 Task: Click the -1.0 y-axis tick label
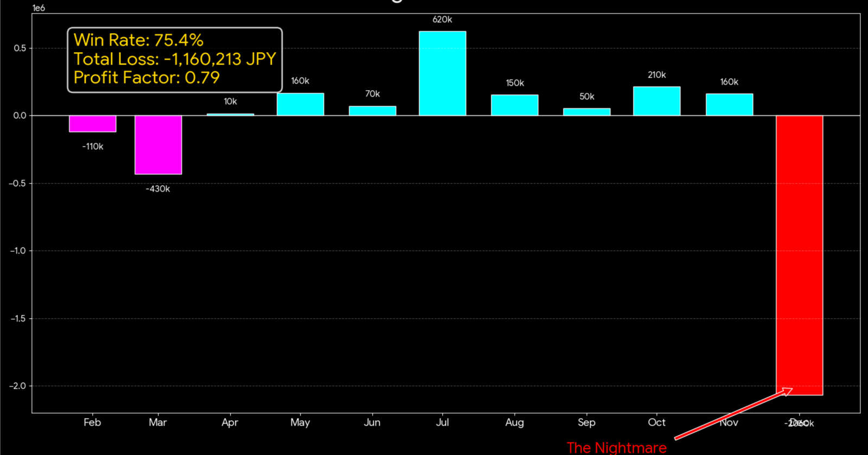click(17, 251)
